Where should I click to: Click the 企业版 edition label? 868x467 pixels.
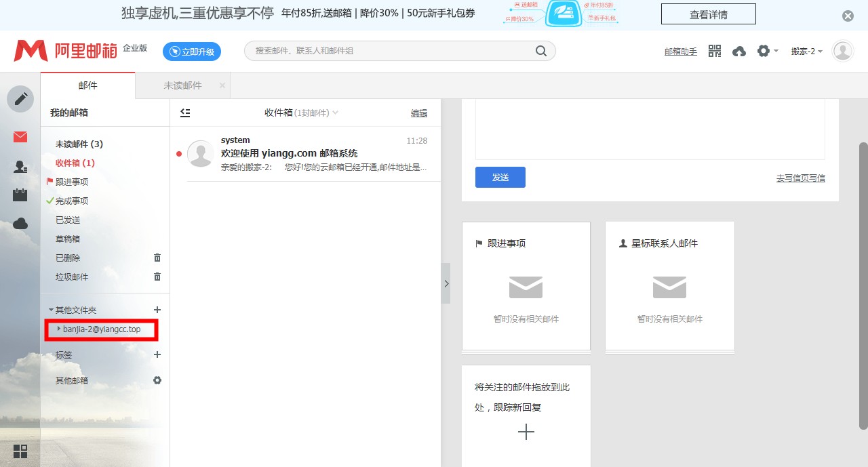coord(135,48)
